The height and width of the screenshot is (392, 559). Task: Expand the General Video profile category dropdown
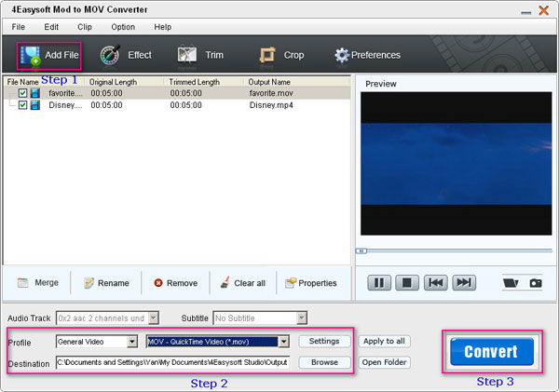tap(132, 342)
